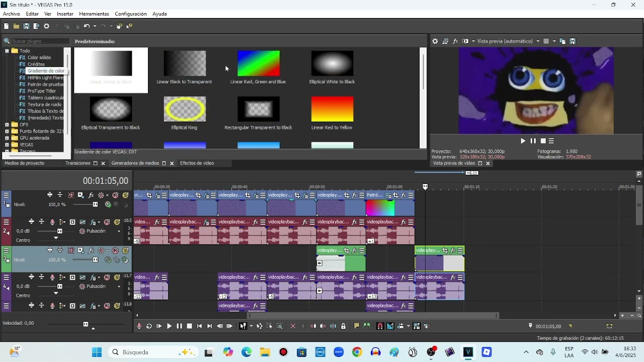Mute video track 1

[115, 195]
